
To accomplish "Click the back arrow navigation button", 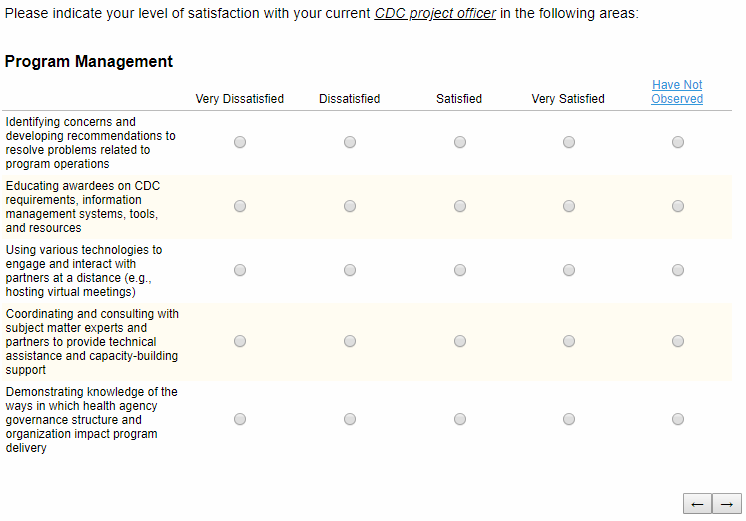I will point(697,504).
